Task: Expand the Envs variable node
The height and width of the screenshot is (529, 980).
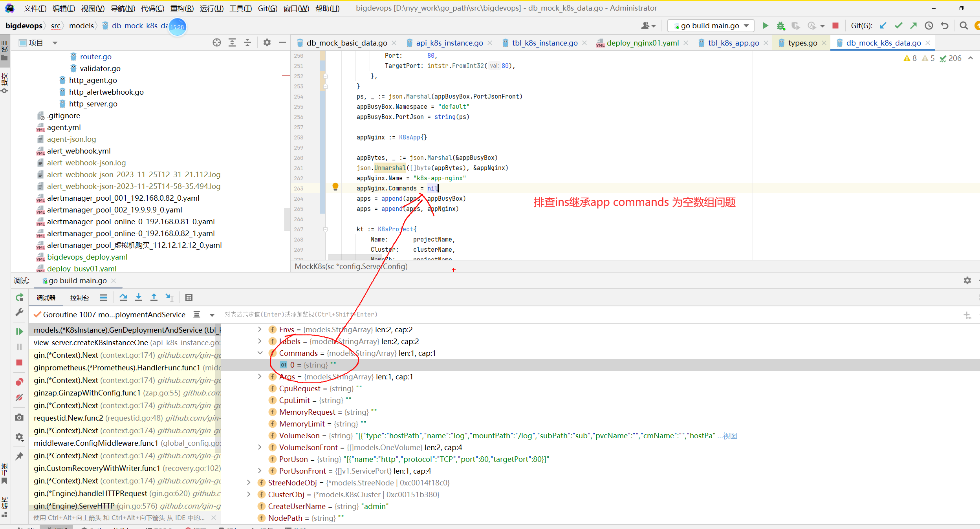Action: pyautogui.click(x=260, y=329)
